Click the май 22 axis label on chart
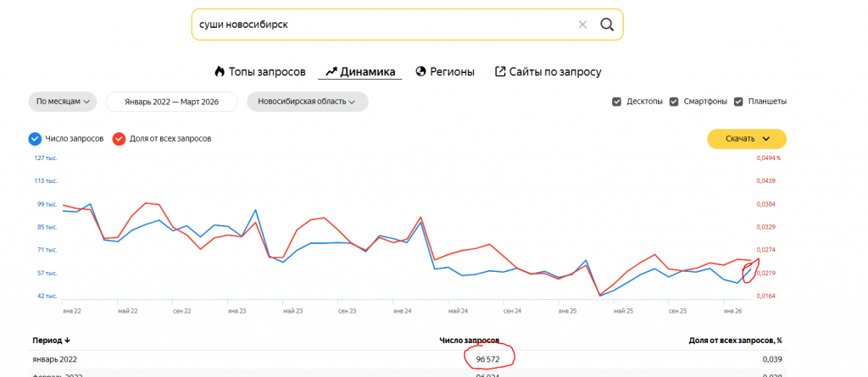This screenshot has width=868, height=377. tap(127, 311)
